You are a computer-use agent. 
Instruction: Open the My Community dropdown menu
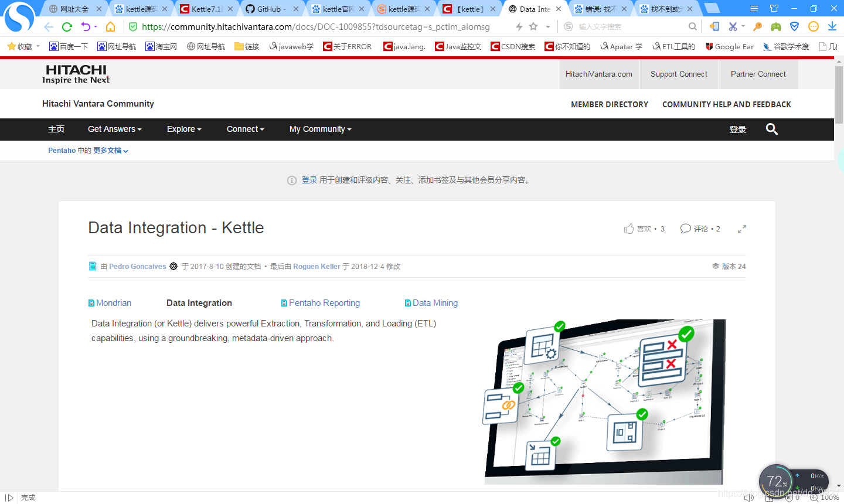[321, 129]
